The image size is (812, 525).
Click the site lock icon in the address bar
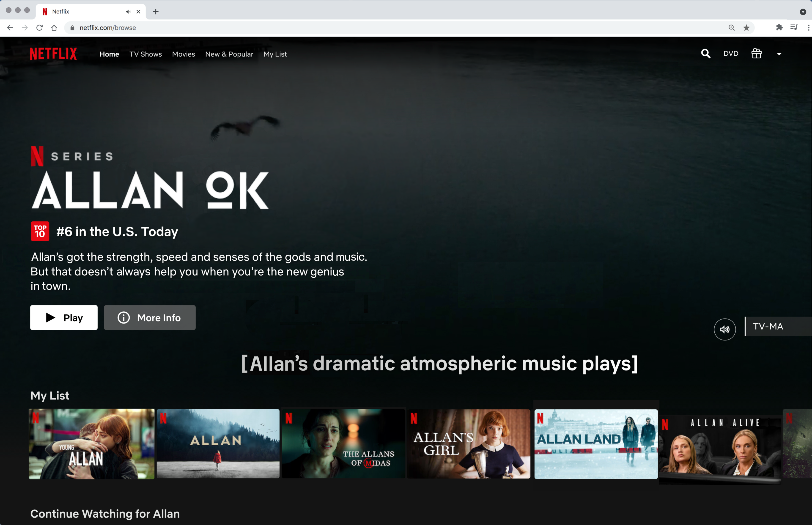click(x=72, y=28)
